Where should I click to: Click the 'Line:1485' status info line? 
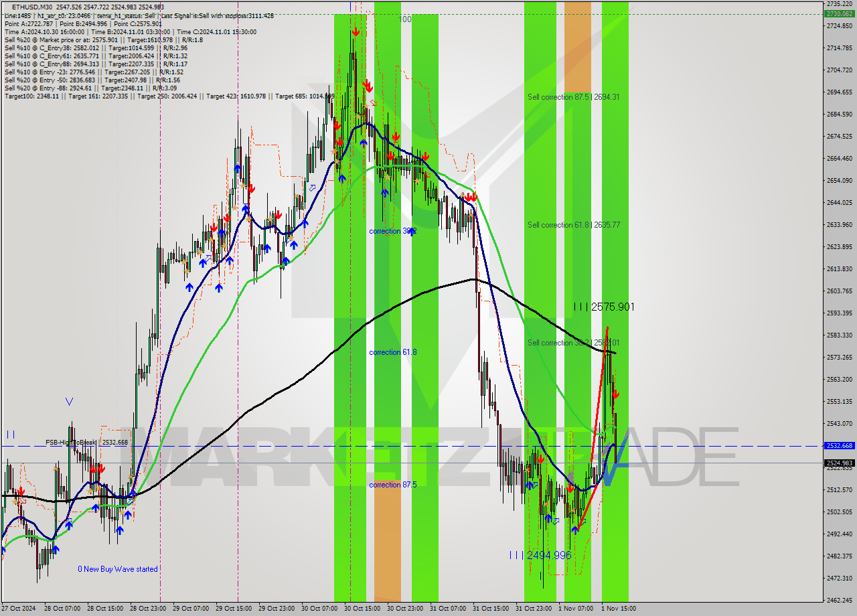click(139, 15)
